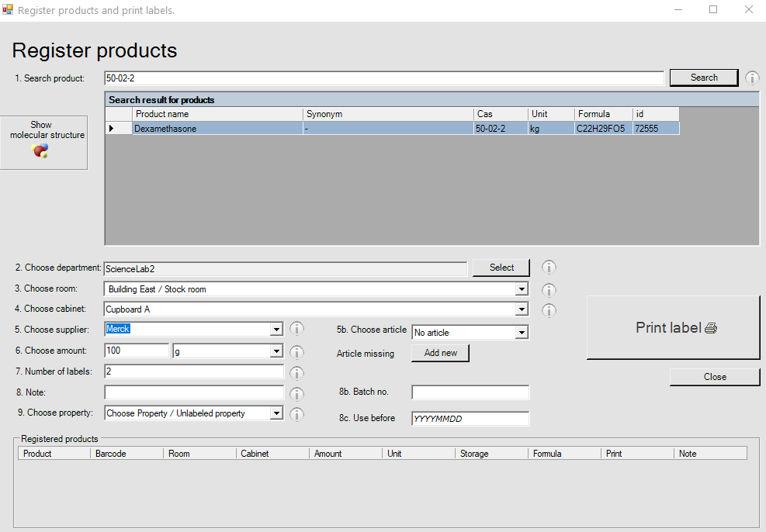Click the Use before date field
This screenshot has width=766, height=532.
point(470,418)
